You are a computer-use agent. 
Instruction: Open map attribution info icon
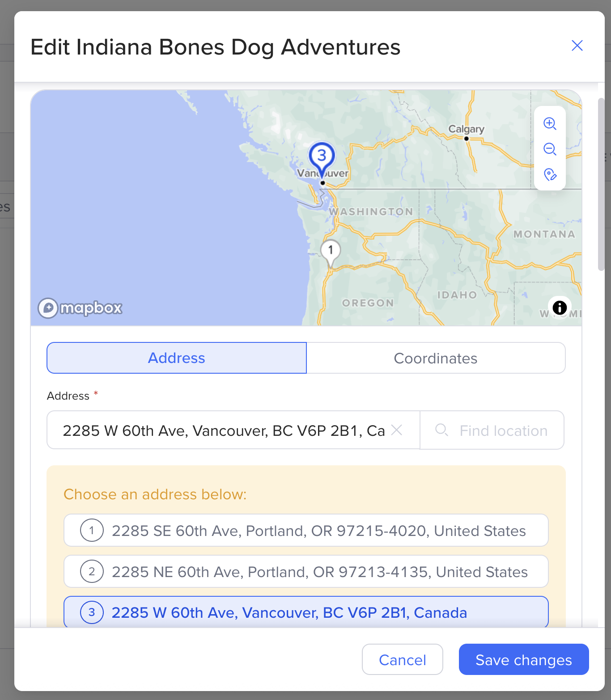560,308
